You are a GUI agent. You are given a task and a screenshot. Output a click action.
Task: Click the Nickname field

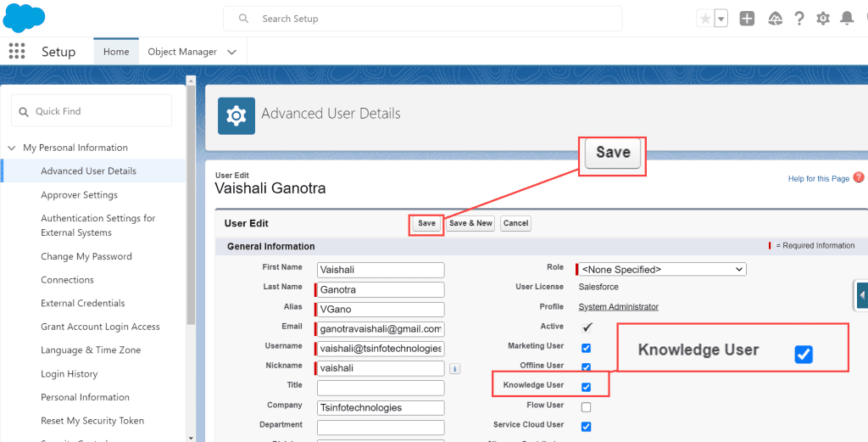[x=381, y=368]
